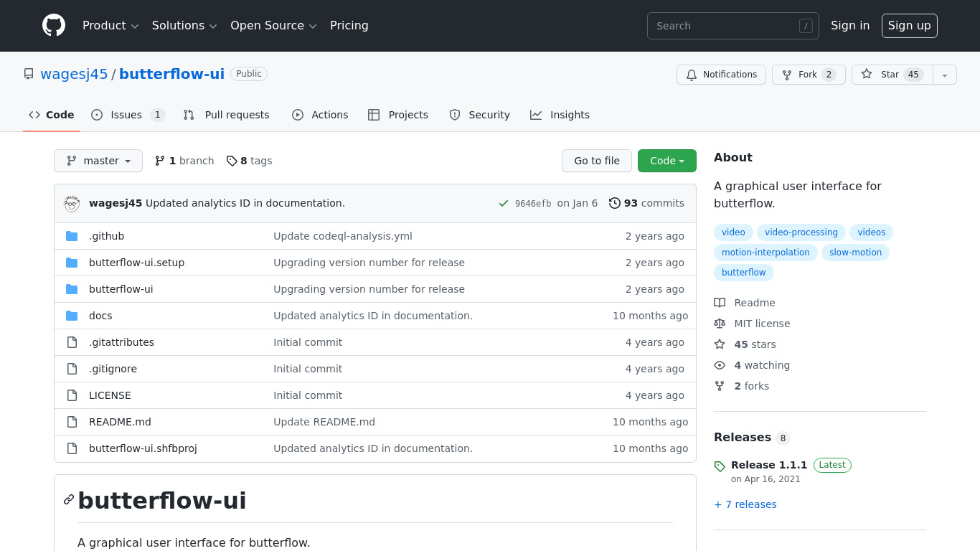Click the slow-motion topic tag
980x551 pixels.
pyautogui.click(x=855, y=253)
